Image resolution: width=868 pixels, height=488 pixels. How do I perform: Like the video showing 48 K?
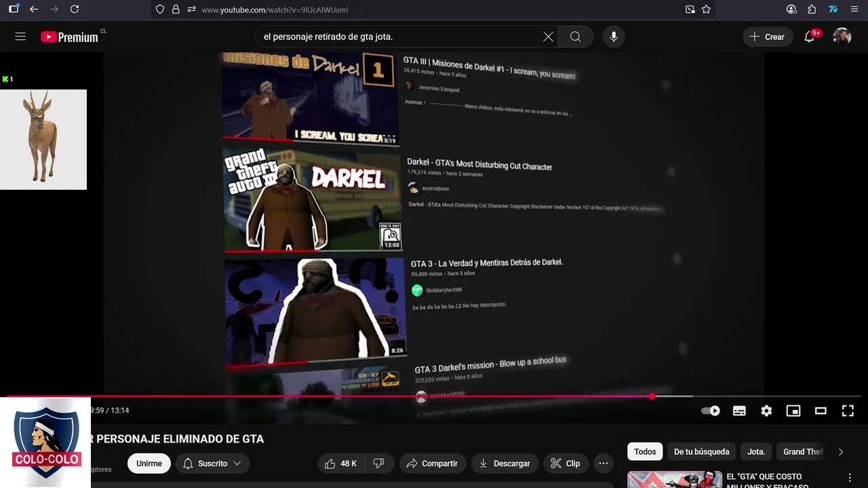(341, 464)
